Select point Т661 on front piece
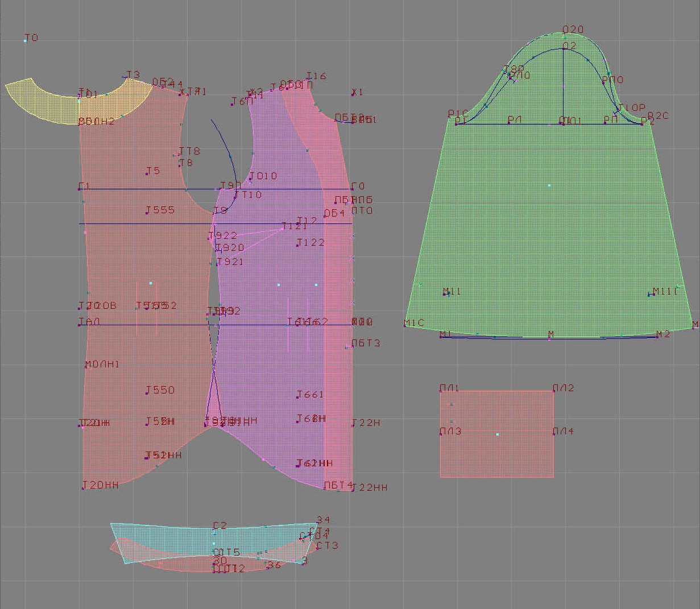Image resolution: width=700 pixels, height=609 pixels. 297,397
